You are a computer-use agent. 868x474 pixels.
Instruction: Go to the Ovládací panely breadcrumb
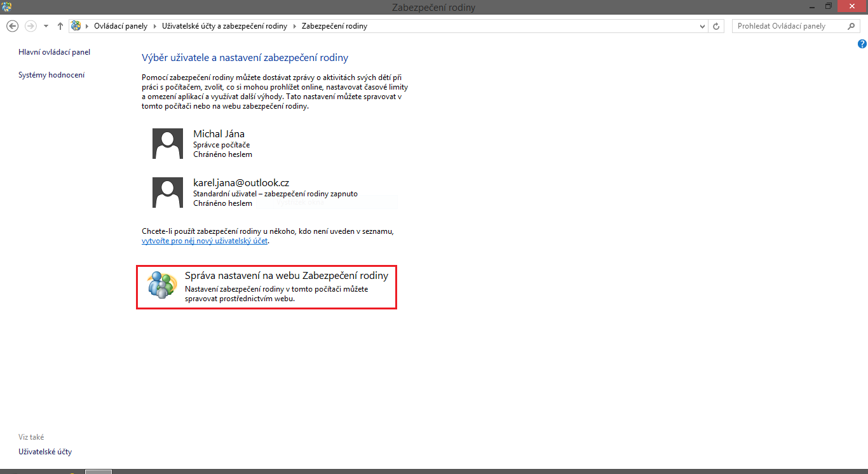(x=120, y=26)
